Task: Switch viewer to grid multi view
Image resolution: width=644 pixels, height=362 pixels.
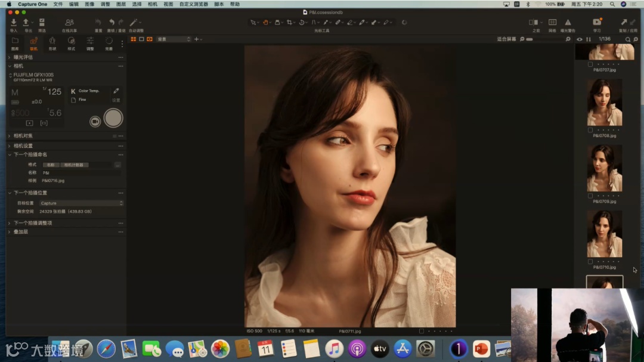Action: click(134, 39)
